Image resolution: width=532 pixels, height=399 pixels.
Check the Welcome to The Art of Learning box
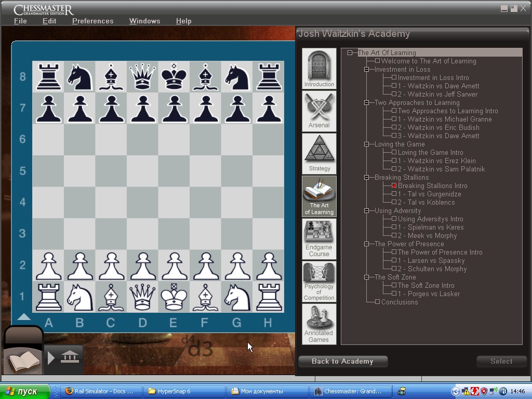tap(377, 61)
